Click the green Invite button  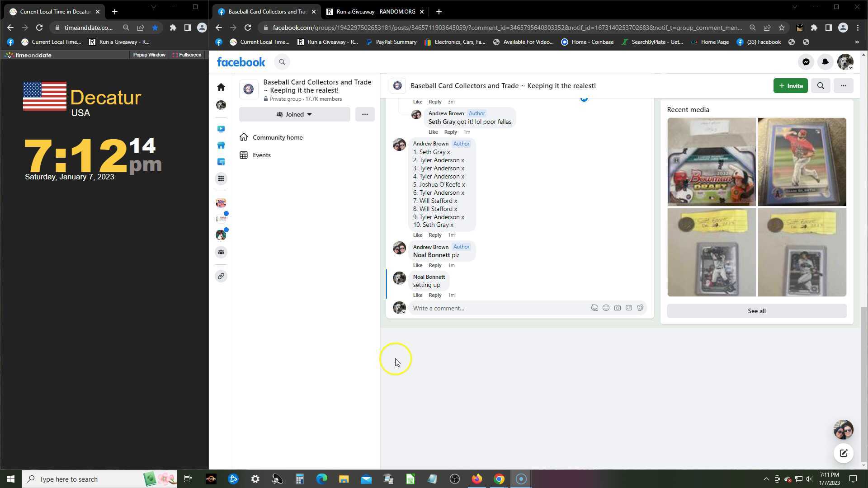click(x=790, y=86)
